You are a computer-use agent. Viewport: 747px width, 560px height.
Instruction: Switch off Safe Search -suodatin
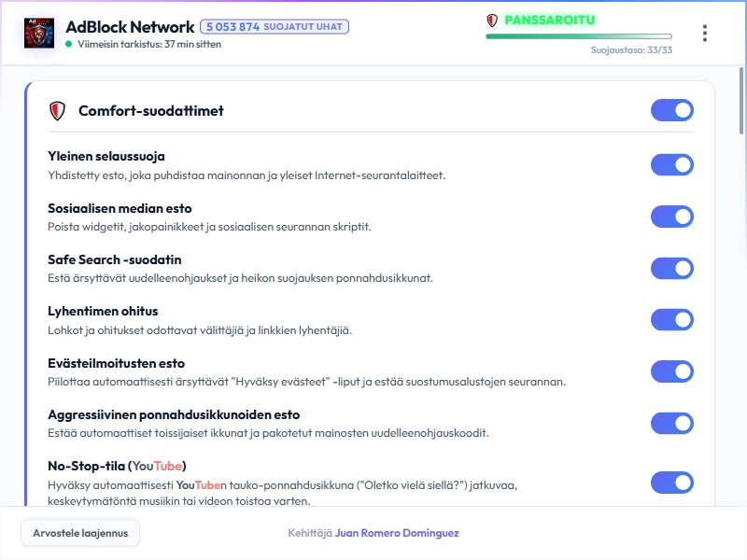(671, 269)
